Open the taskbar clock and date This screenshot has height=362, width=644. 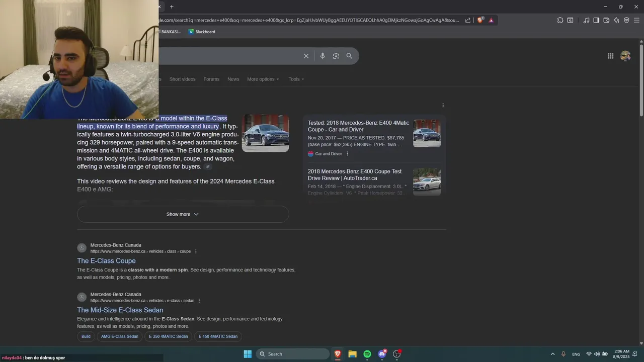point(621,354)
